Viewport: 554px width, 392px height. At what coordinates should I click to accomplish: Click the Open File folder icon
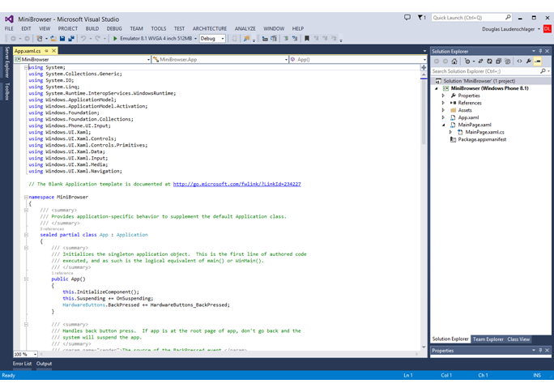click(x=53, y=39)
